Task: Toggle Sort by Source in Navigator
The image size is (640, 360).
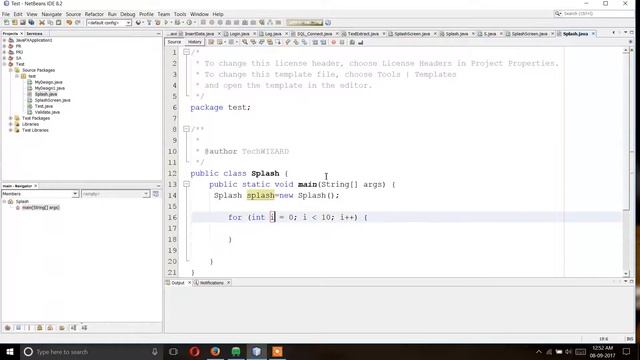Action: (x=84, y=328)
